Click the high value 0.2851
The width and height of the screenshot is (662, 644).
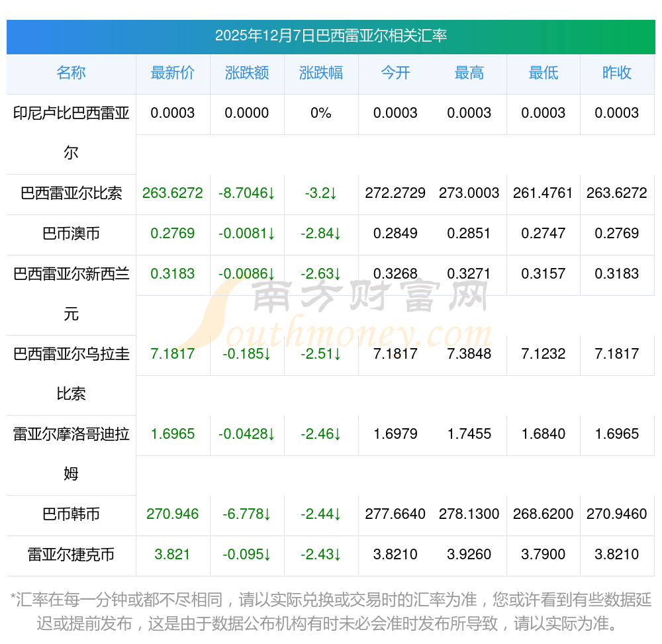tap(469, 234)
